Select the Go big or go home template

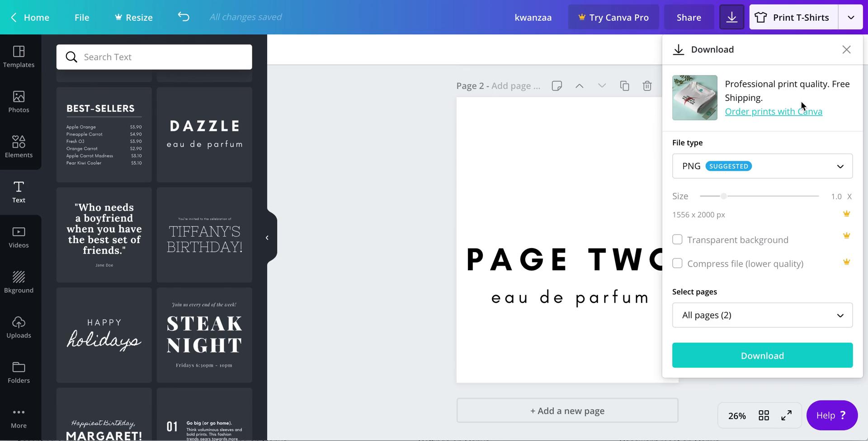[204, 414]
